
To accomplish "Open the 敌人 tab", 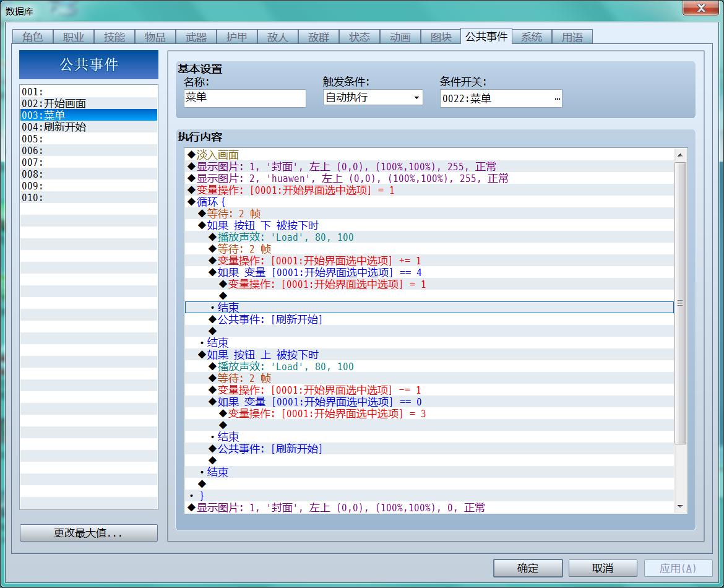I will pyautogui.click(x=277, y=37).
